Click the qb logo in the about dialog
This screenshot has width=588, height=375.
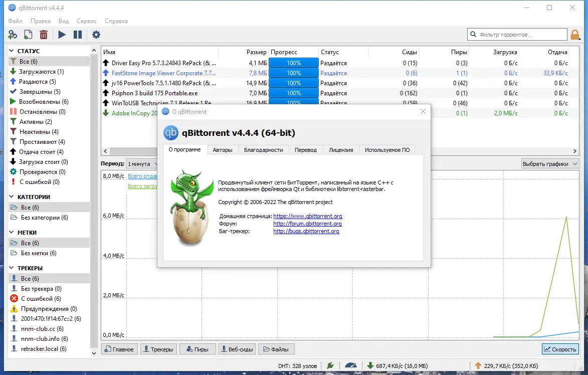pyautogui.click(x=170, y=133)
